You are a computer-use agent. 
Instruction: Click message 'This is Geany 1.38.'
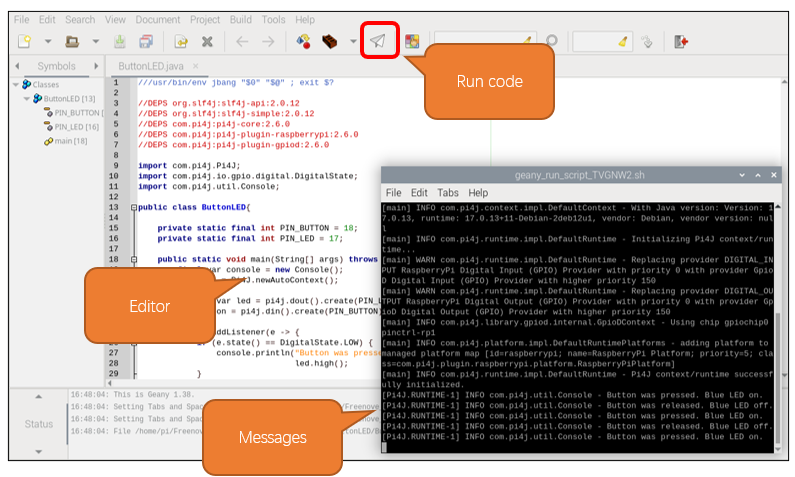point(154,394)
